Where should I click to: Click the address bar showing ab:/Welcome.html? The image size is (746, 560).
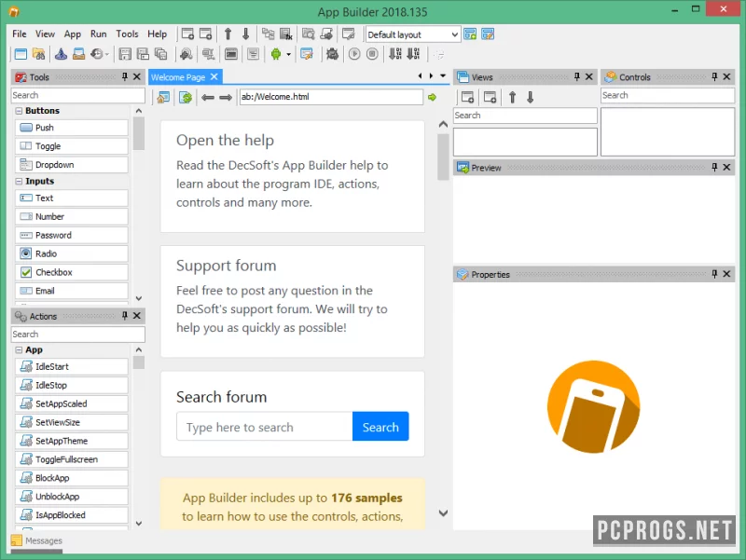[x=331, y=97]
